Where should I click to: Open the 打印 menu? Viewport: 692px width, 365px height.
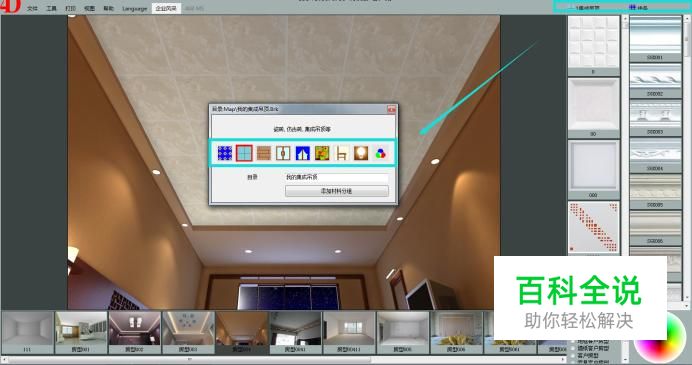[x=70, y=8]
